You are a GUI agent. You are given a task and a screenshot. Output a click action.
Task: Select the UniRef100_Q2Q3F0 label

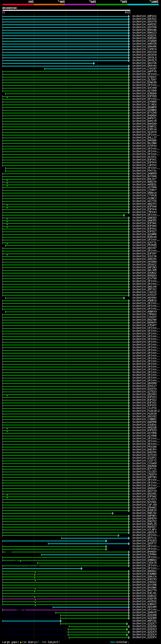(144, 637)
